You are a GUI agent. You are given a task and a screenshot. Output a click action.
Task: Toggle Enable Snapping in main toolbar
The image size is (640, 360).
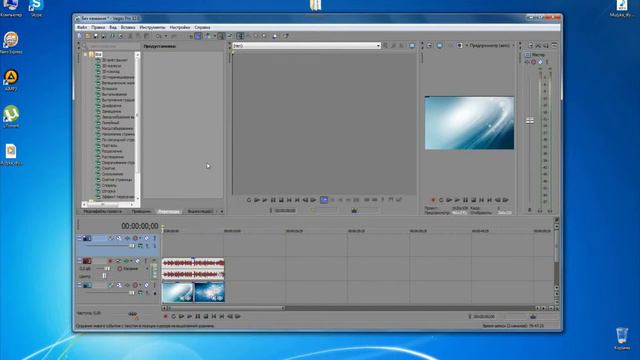tap(191, 36)
